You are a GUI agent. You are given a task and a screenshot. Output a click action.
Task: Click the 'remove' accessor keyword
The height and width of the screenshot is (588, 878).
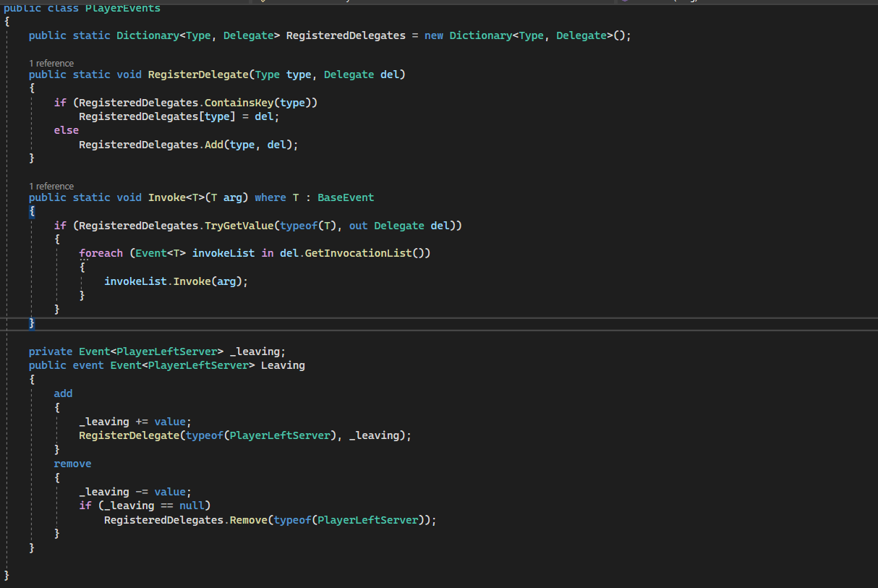click(72, 464)
